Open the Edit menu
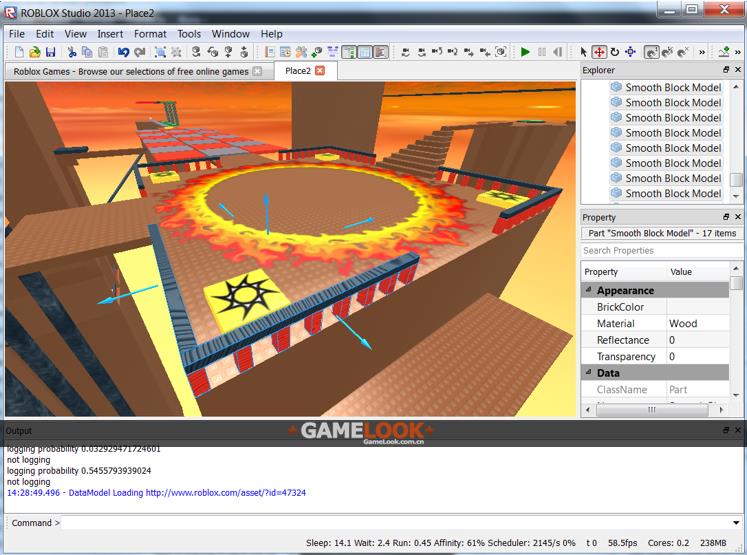Image resolution: width=747 pixels, height=555 pixels. 45,34
